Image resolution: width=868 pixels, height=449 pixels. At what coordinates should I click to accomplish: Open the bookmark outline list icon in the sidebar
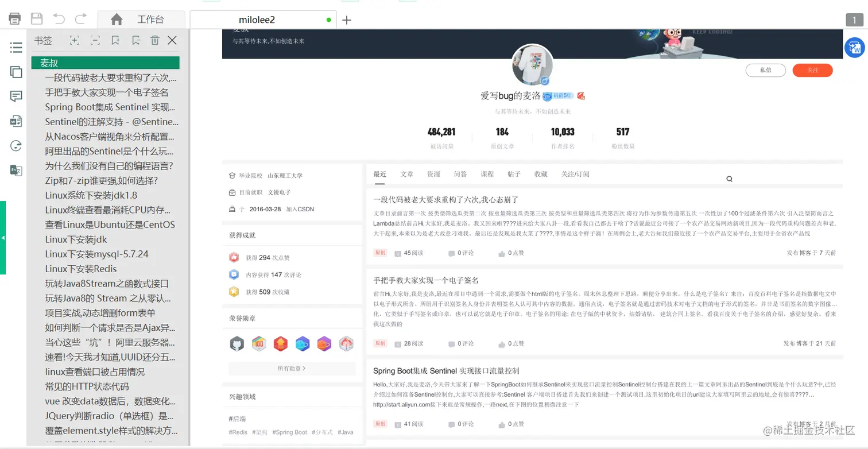coord(16,47)
